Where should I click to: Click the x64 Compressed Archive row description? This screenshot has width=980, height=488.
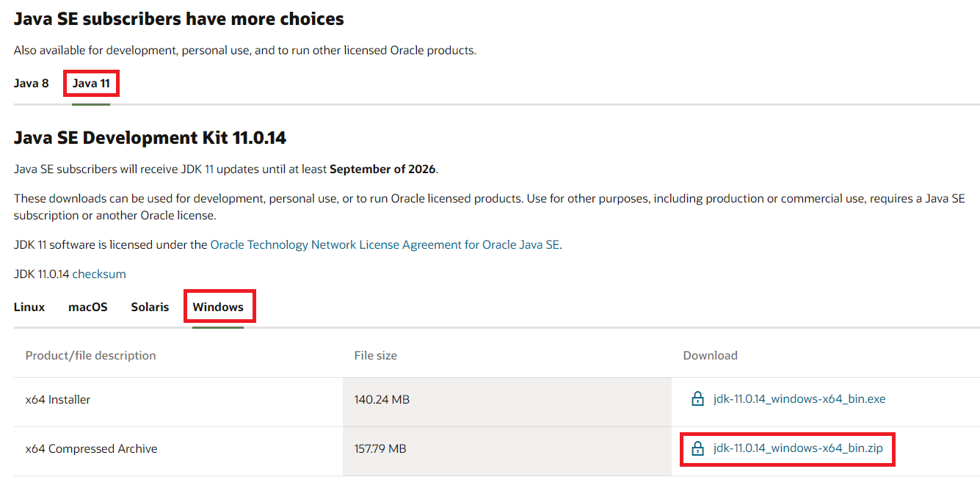(91, 448)
